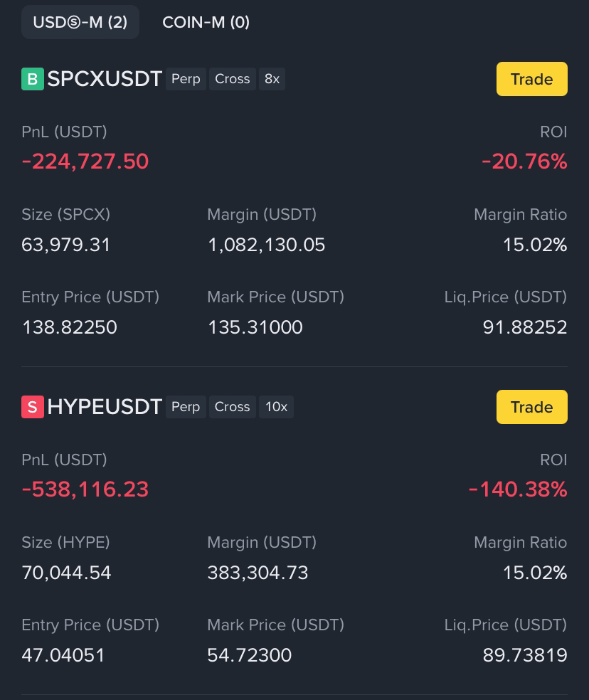
Task: Click the SPCXUSDT margin value 1,082,130.05
Action: point(267,245)
